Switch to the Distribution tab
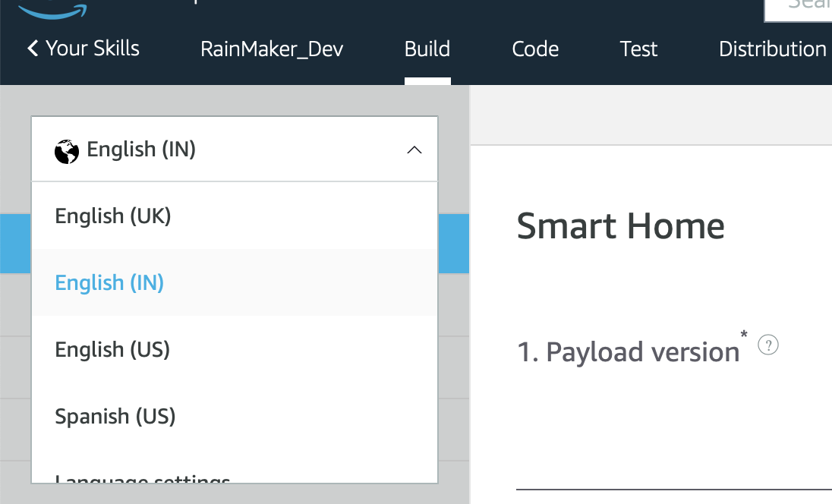 tap(773, 49)
